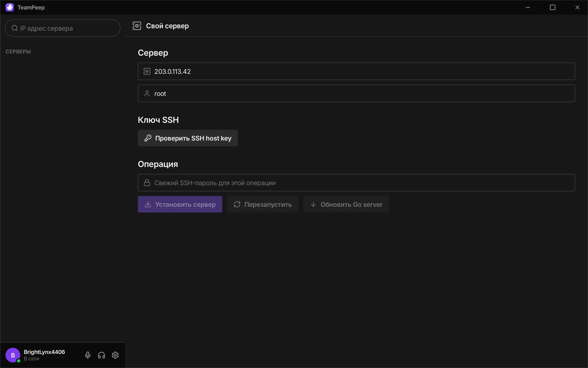Mute the microphone in the user panel
The height and width of the screenshot is (368, 588).
(x=88, y=355)
